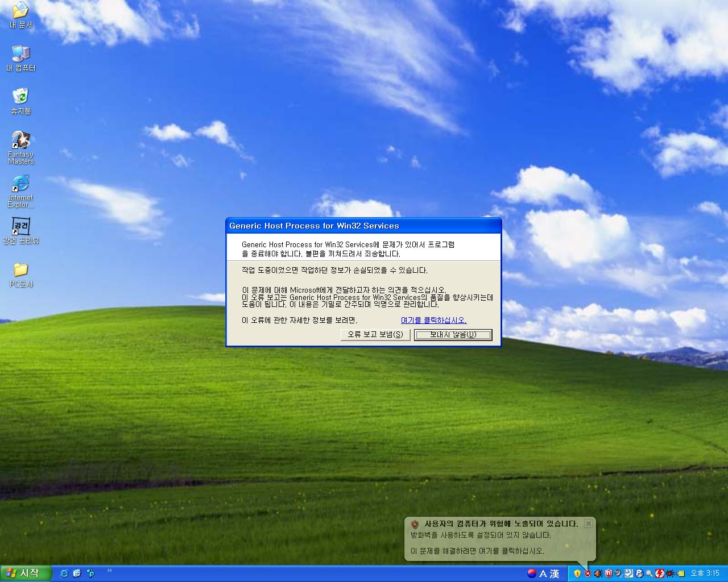Click the 오류 보고 보냄(S) button
728x582 pixels.
375,335
